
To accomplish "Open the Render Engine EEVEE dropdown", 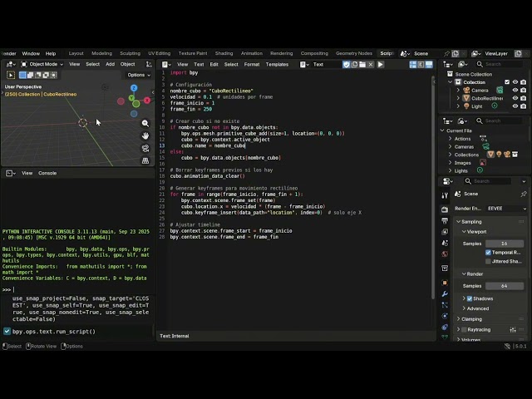I will point(505,209).
